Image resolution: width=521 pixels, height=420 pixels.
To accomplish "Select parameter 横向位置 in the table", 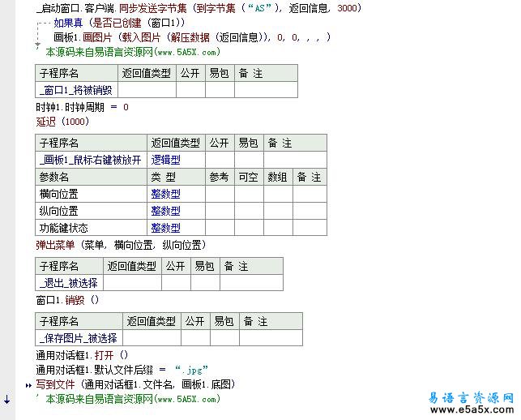I will tap(91, 194).
